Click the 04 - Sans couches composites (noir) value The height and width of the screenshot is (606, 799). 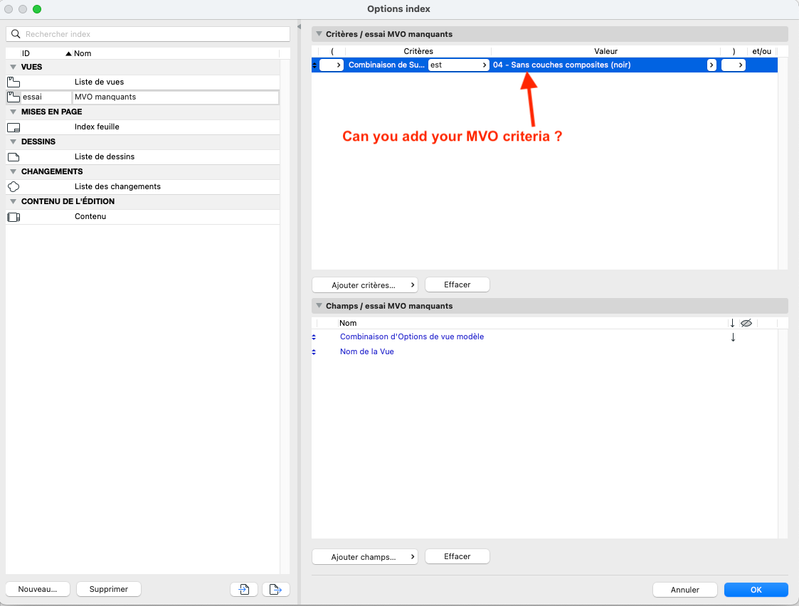click(x=562, y=65)
